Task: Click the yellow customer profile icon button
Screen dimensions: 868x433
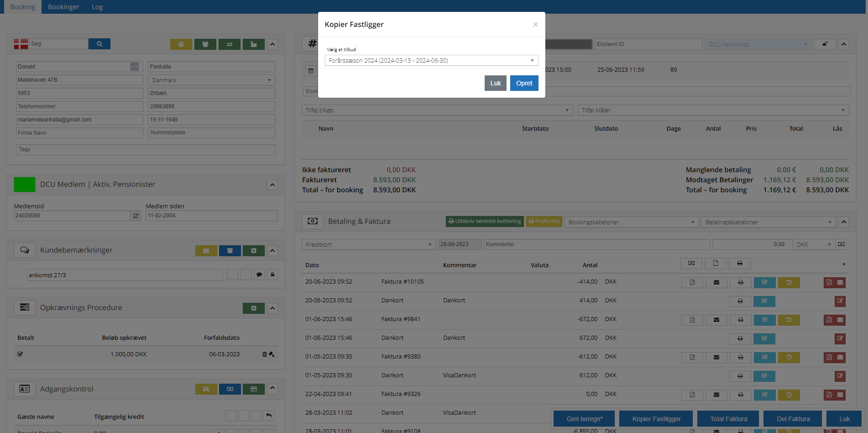Action: tap(181, 44)
